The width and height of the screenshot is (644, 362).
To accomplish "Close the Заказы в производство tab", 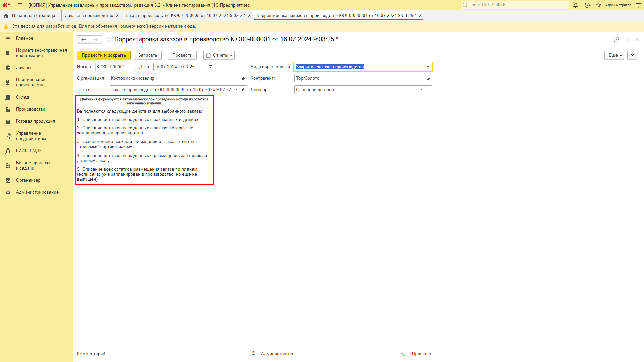I will click(117, 16).
